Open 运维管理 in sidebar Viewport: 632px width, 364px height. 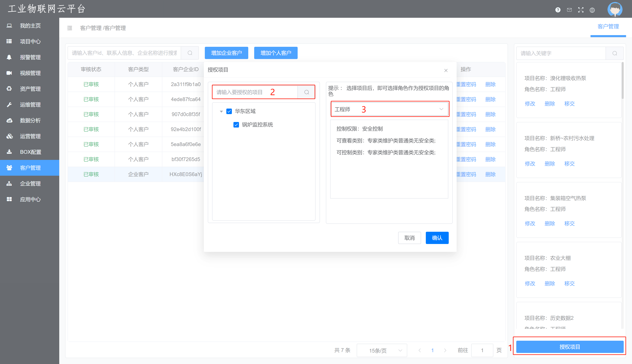(30, 104)
